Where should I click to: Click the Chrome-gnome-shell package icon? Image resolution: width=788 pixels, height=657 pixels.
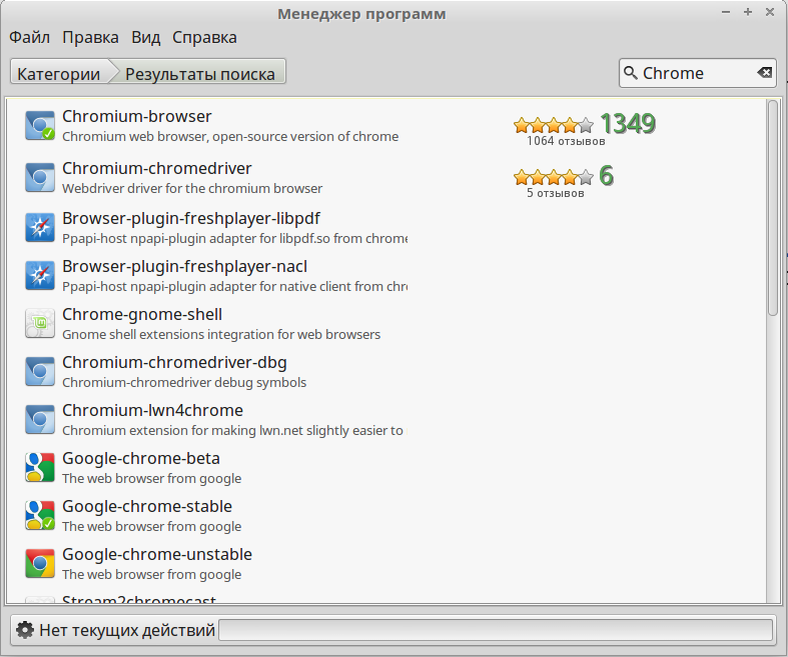[x=40, y=323]
